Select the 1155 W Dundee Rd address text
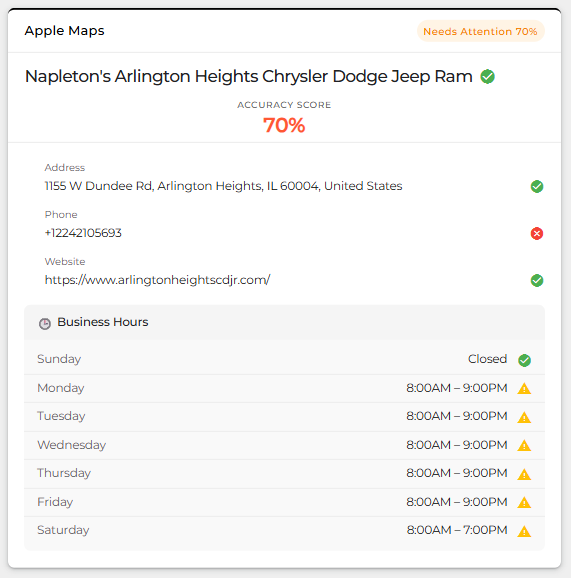Viewport: 571px width, 578px height. point(223,186)
